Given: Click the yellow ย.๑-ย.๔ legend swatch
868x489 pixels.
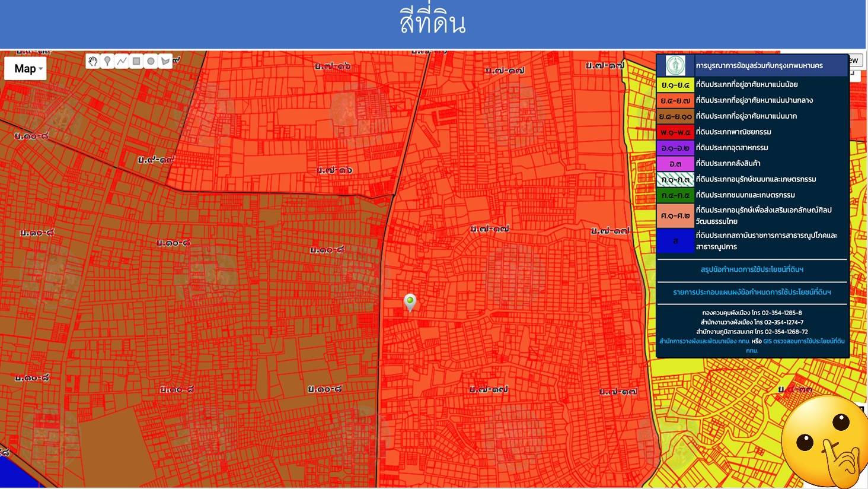Looking at the screenshot, I should point(675,85).
